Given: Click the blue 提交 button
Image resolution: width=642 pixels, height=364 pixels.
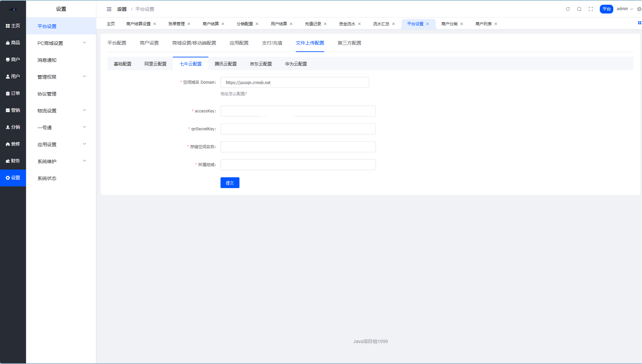Looking at the screenshot, I should (230, 183).
